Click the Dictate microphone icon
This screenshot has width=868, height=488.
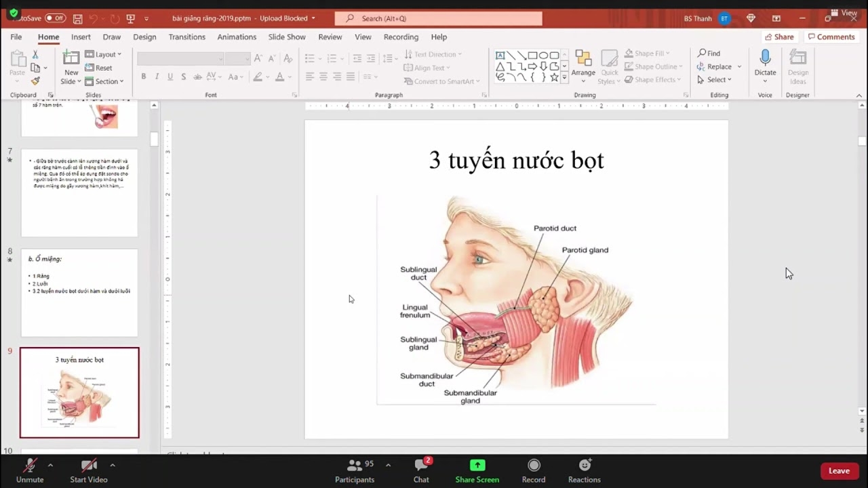coord(765,58)
